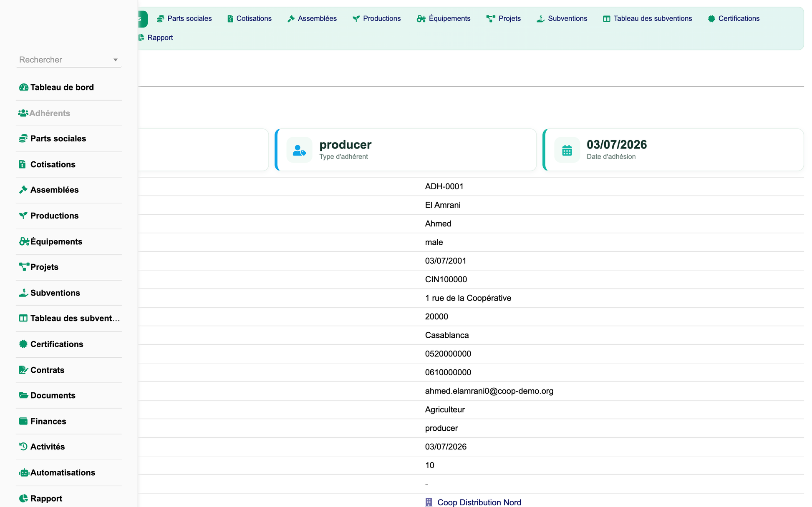Open the Rechercher dropdown arrow
The image size is (812, 507).
point(116,60)
